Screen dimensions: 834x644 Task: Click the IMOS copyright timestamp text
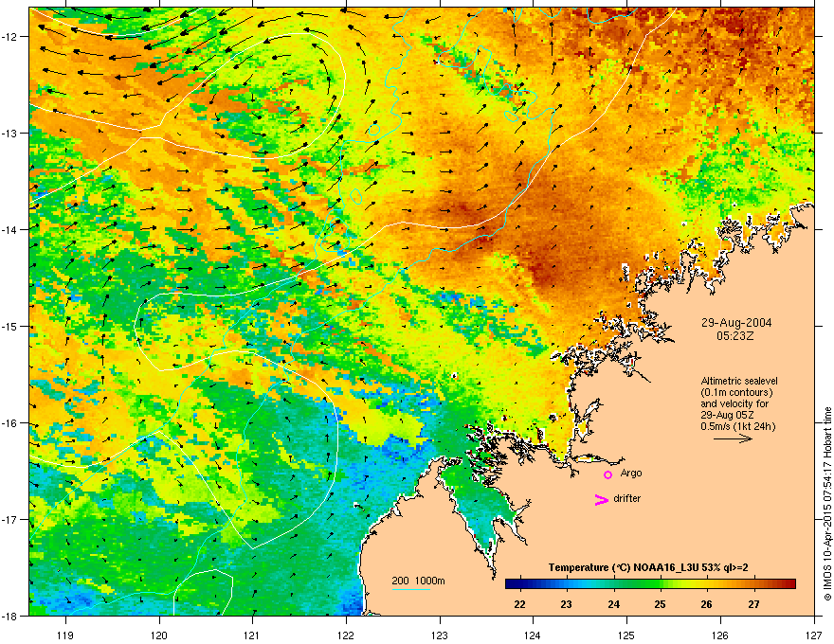827,504
